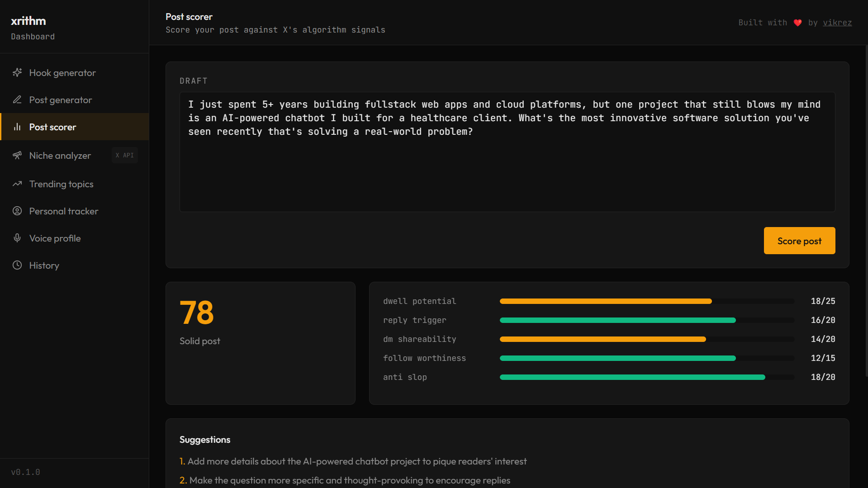Click the Trending topics arrow icon
This screenshot has height=488, width=868.
[x=17, y=184]
